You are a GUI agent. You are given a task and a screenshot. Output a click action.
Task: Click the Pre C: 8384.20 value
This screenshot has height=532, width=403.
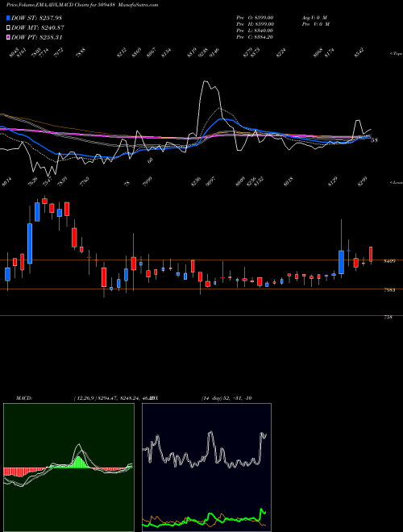(x=256, y=37)
